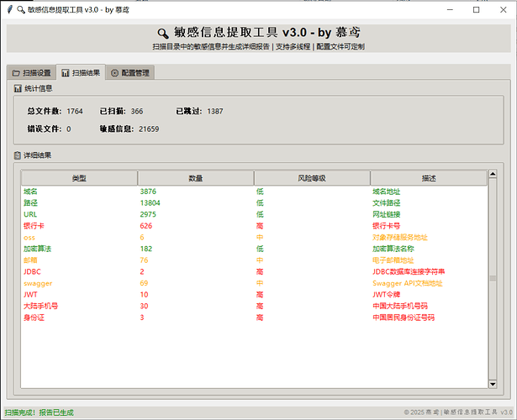Select the 身份证 result row

254,318
